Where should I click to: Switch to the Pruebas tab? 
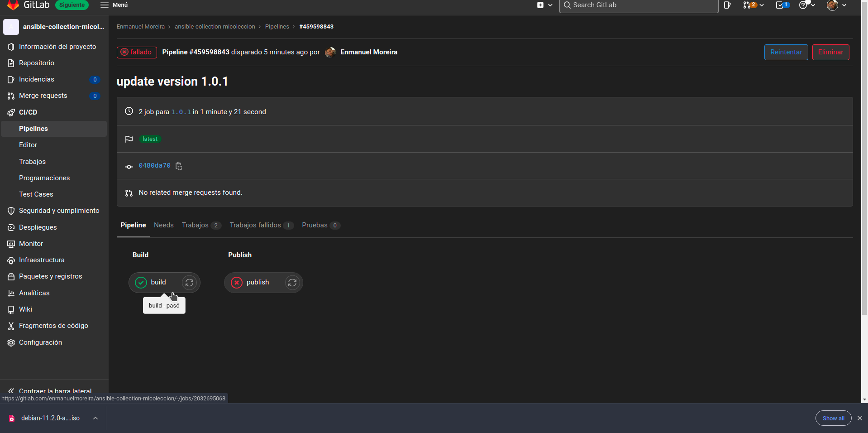coord(321,225)
